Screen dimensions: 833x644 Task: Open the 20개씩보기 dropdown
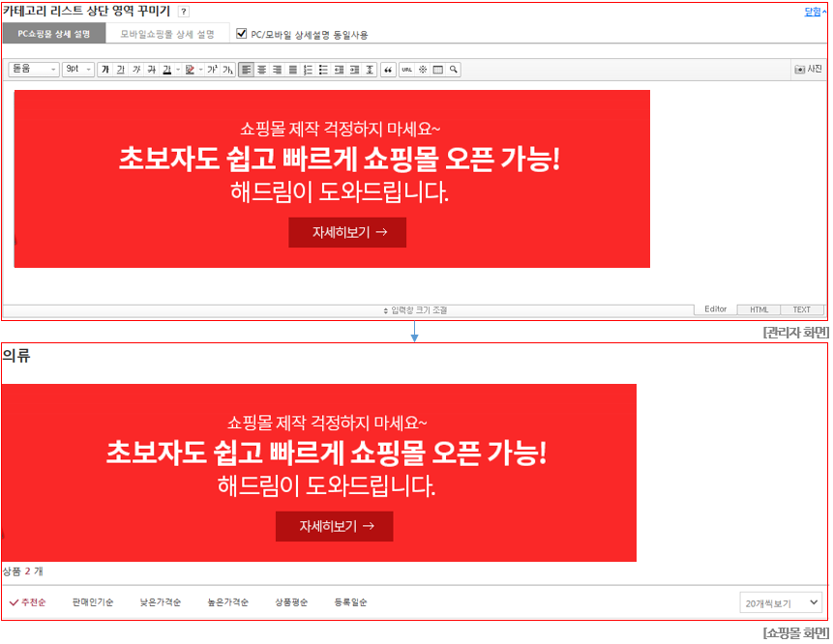[781, 603]
